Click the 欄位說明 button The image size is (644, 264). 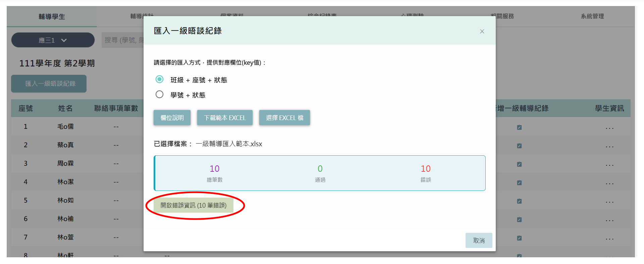[x=172, y=118]
